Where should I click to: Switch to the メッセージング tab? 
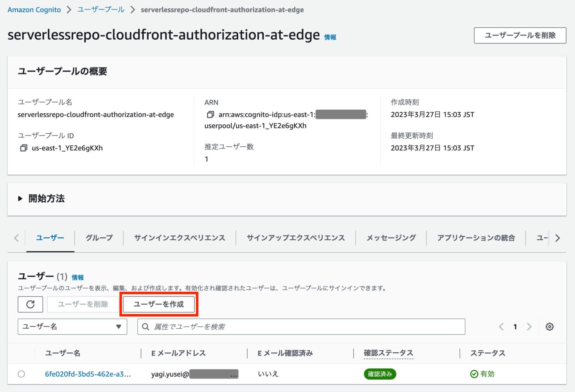point(390,238)
